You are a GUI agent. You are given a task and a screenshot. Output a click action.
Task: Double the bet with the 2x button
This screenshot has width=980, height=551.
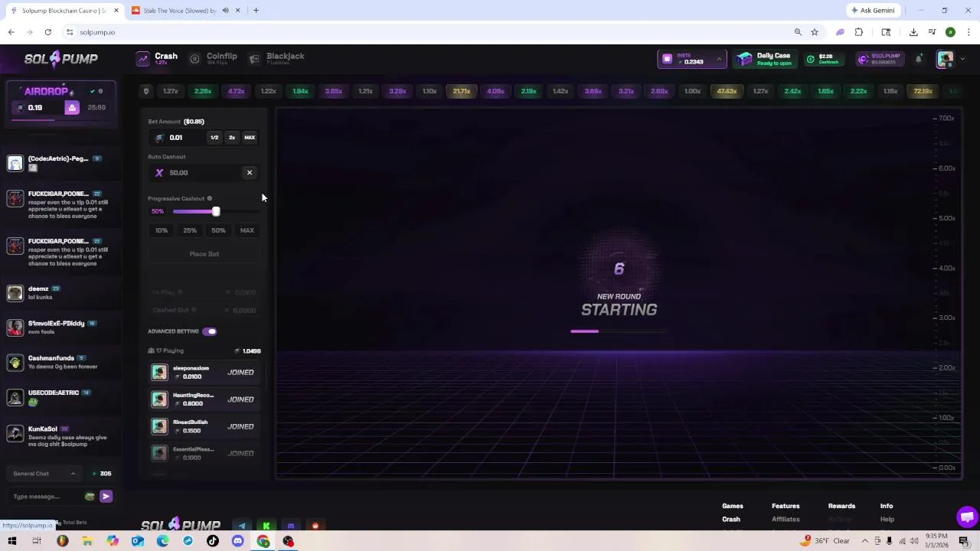click(232, 138)
